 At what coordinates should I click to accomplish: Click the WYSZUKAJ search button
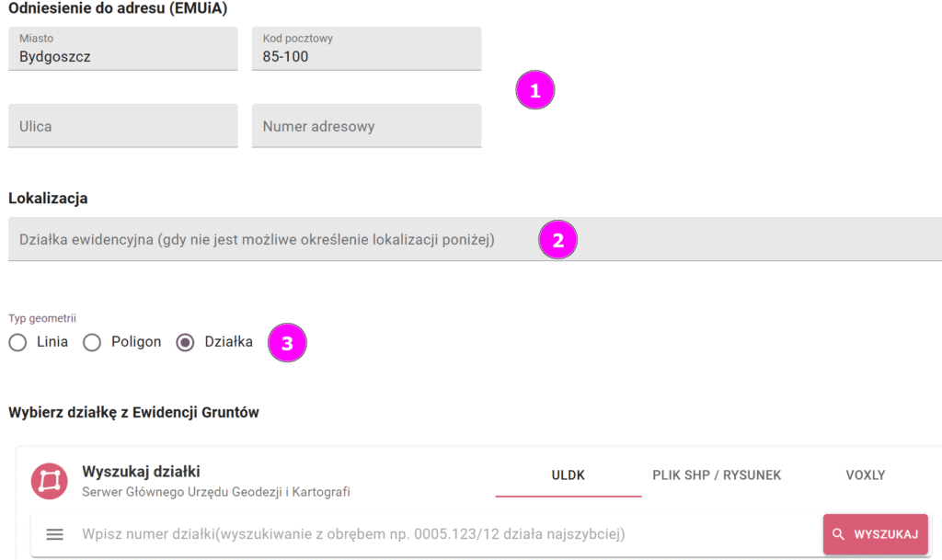pyautogui.click(x=876, y=534)
